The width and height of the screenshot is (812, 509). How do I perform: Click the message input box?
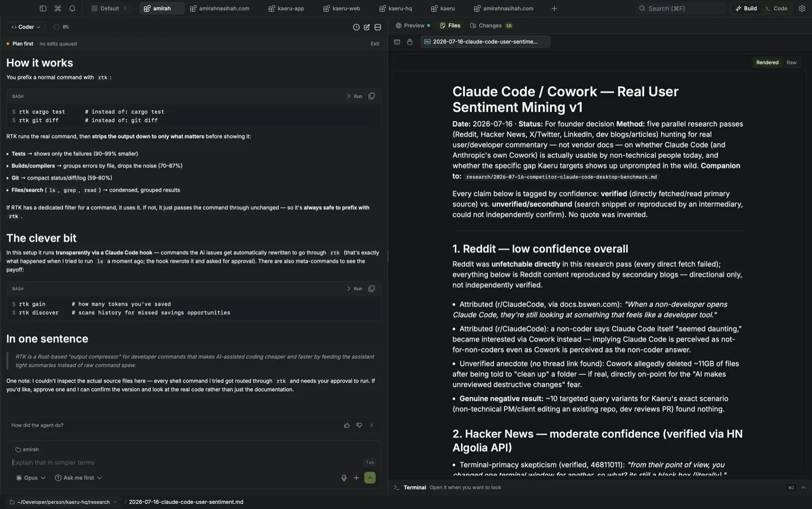pos(186,462)
